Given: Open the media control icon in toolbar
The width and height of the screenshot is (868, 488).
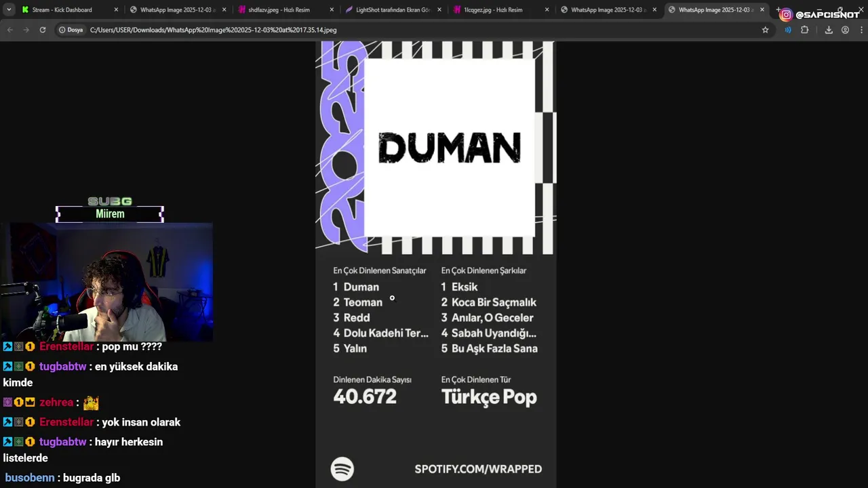Looking at the screenshot, I should point(787,30).
